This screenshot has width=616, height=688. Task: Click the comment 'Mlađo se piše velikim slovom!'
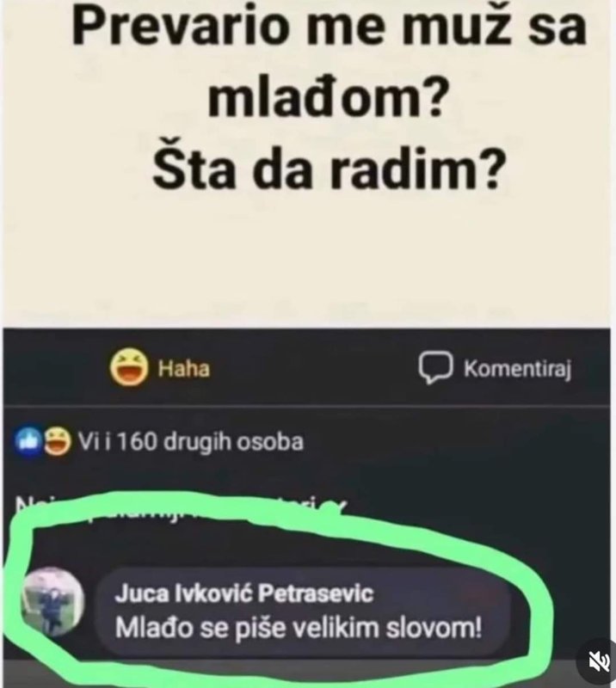299,629
